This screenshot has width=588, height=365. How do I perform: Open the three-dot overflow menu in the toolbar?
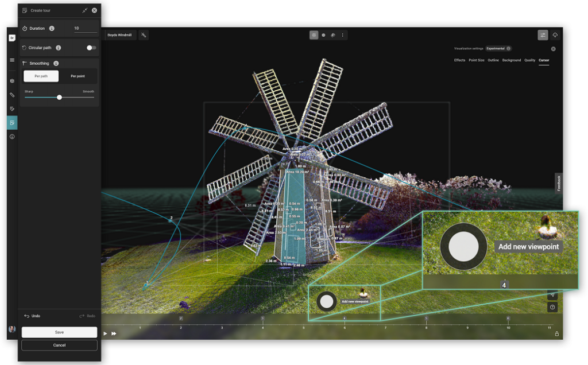click(x=343, y=35)
